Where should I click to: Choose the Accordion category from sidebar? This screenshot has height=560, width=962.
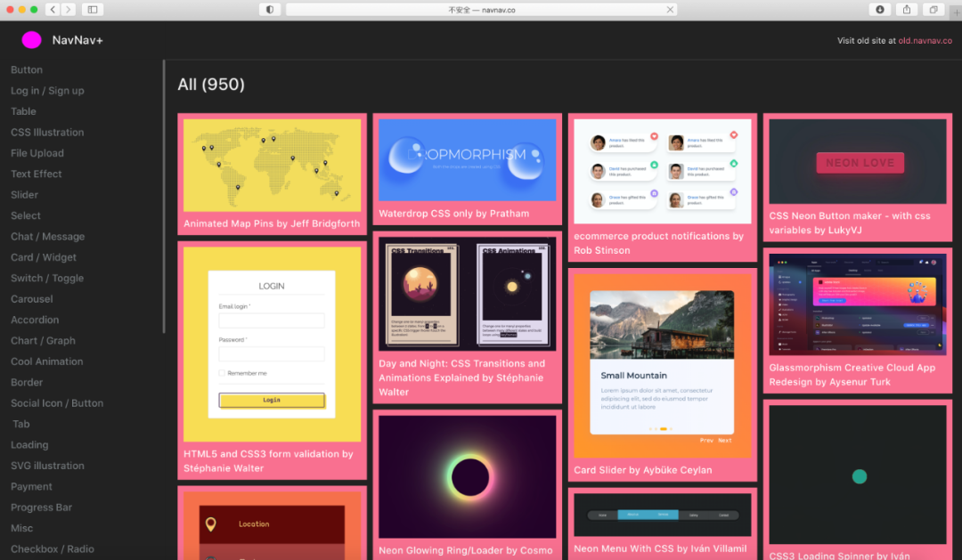35,320
